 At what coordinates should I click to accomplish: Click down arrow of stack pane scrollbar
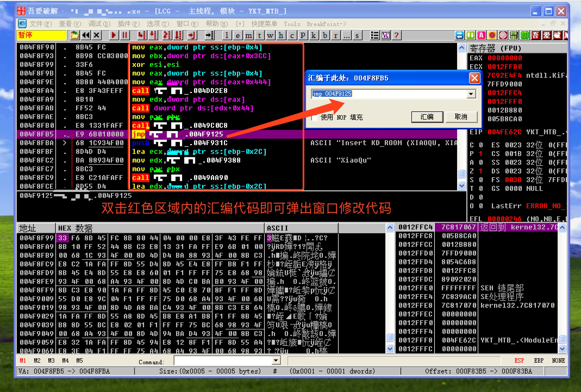pos(562,349)
